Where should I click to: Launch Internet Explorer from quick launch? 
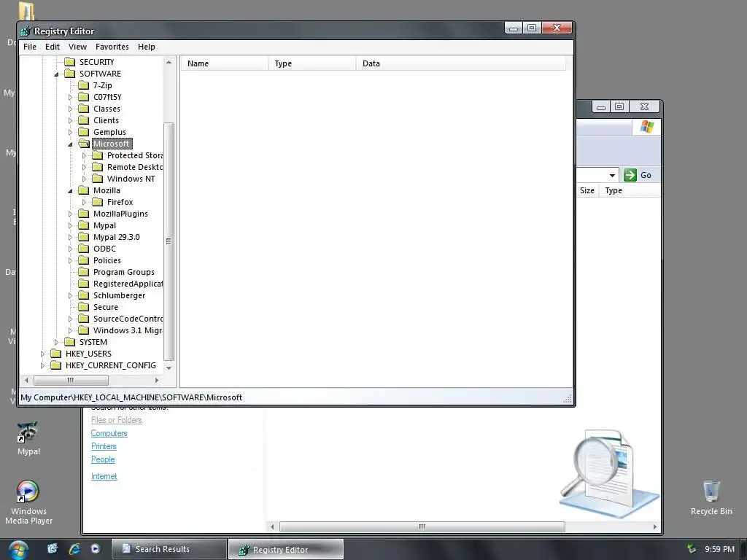74,549
